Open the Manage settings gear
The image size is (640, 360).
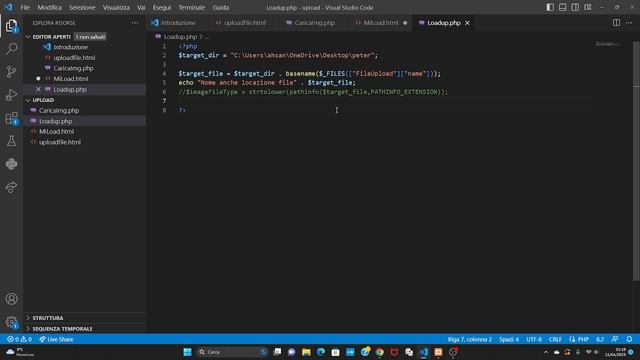[11, 322]
